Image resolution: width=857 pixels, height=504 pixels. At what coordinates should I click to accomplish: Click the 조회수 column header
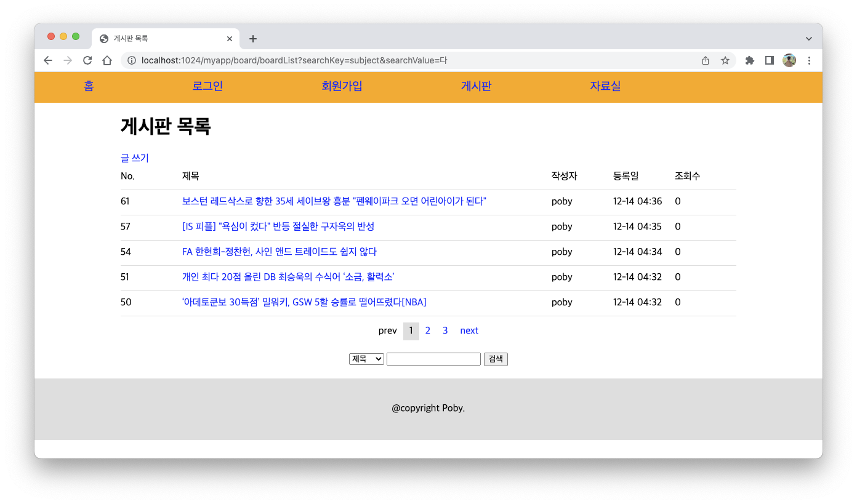[x=688, y=176]
